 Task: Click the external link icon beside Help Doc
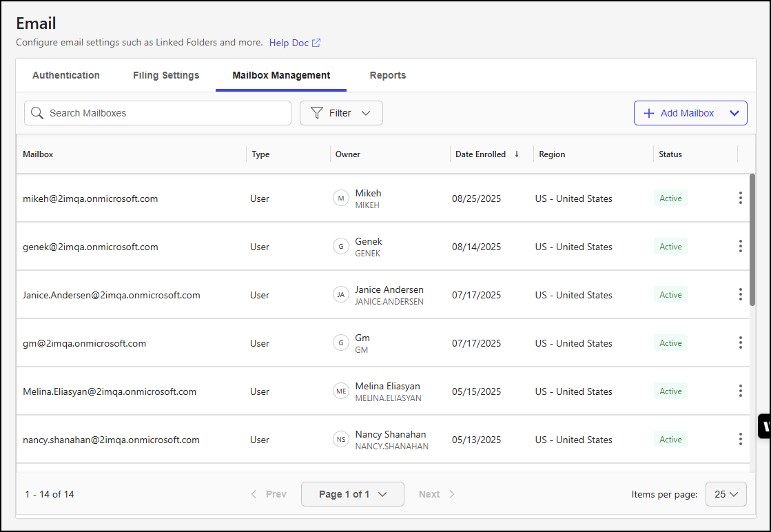(316, 42)
